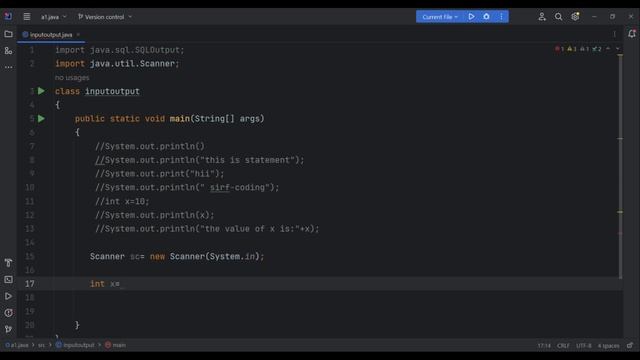The width and height of the screenshot is (640, 360).
Task: Open the Build tool window
Action: (x=8, y=263)
